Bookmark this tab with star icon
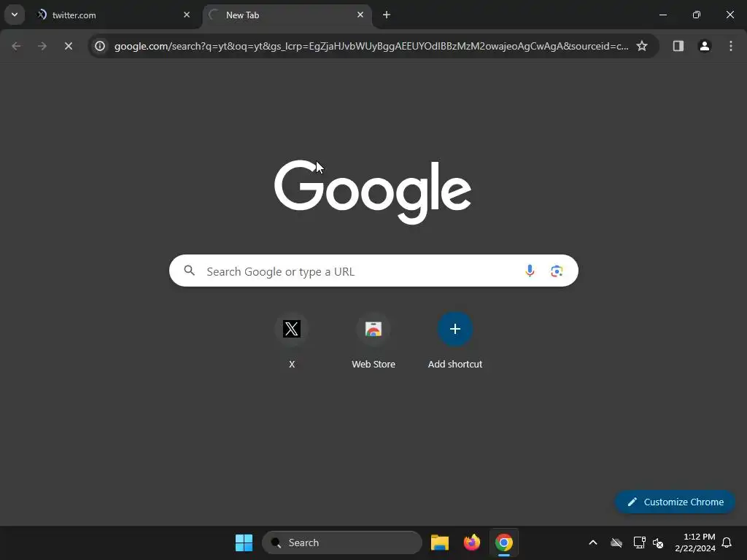747x560 pixels. [x=642, y=46]
